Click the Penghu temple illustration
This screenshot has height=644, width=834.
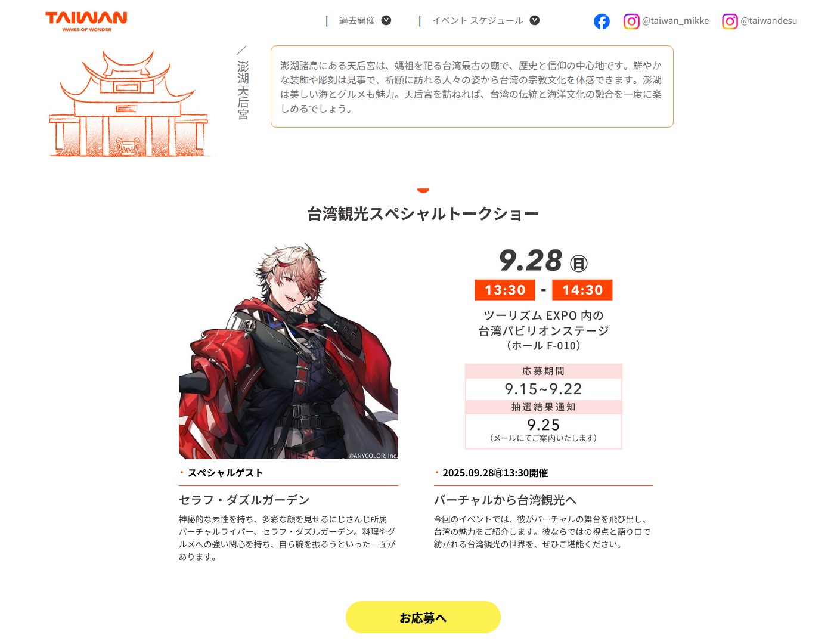[129, 104]
